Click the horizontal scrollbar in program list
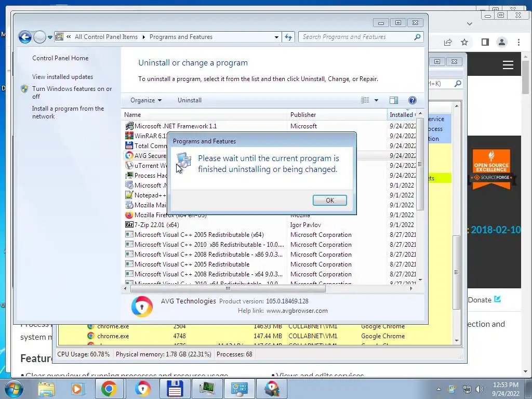 [x=228, y=289]
